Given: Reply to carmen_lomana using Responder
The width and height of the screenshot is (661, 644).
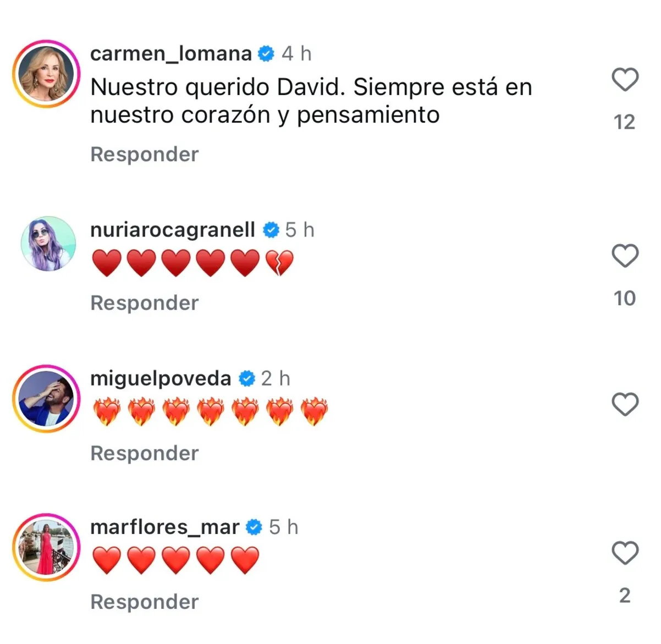Looking at the screenshot, I should 144,155.
